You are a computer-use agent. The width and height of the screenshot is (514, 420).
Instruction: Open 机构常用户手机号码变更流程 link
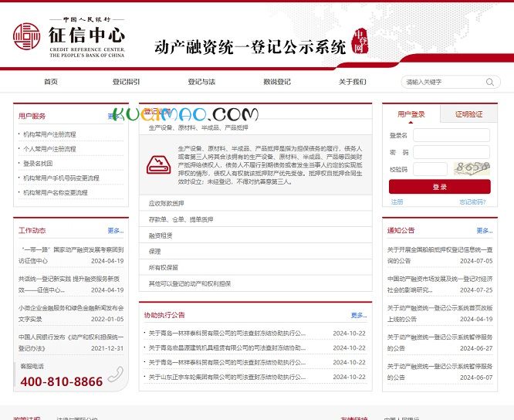[x=61, y=178]
